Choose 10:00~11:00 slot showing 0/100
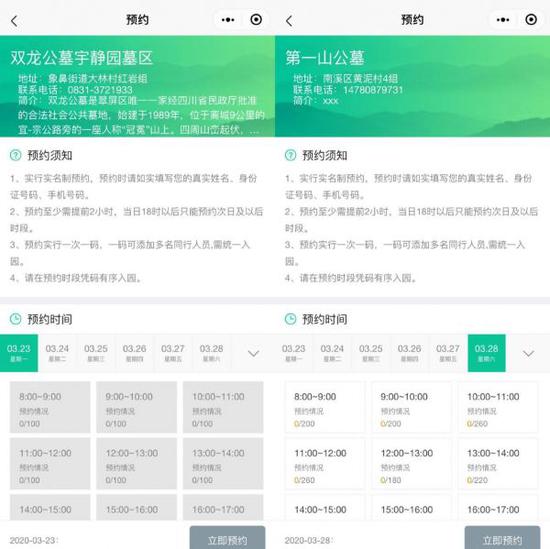 223,407
